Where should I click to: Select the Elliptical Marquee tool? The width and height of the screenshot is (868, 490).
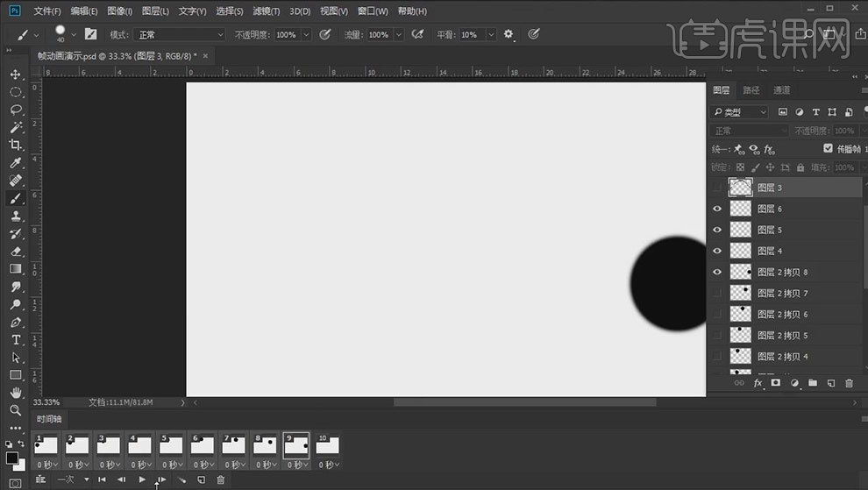(x=16, y=92)
